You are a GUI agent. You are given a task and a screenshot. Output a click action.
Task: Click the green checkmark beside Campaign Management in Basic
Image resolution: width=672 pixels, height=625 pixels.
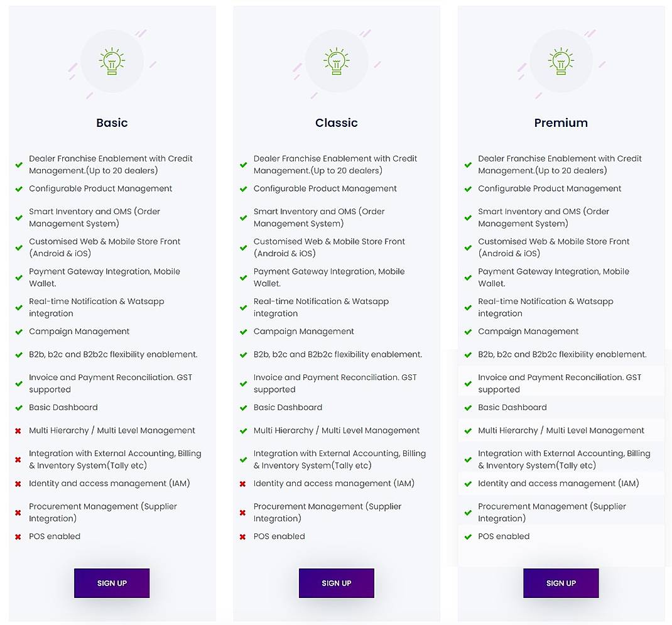19,332
